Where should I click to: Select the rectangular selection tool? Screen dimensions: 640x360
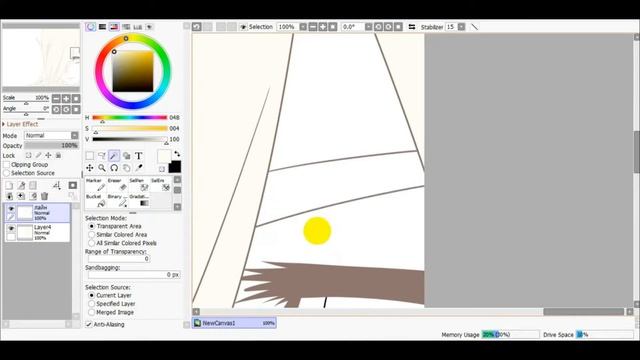(x=89, y=156)
